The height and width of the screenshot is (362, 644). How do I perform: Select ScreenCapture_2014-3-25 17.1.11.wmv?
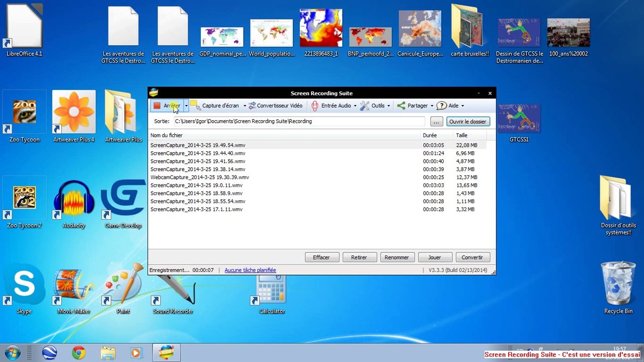[x=318, y=210]
